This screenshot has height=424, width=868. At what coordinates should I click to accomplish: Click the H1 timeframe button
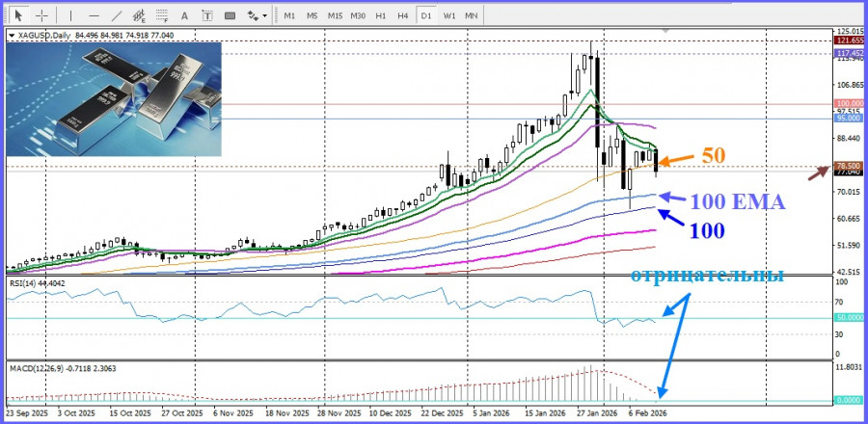click(381, 15)
